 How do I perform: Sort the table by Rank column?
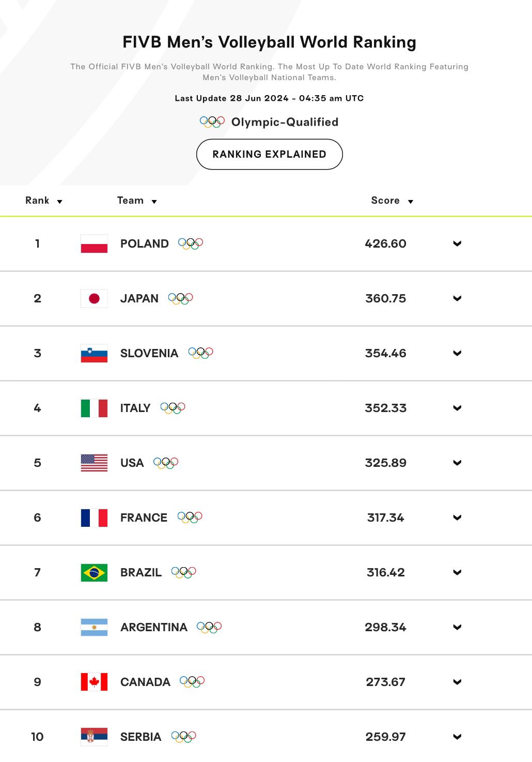44,201
